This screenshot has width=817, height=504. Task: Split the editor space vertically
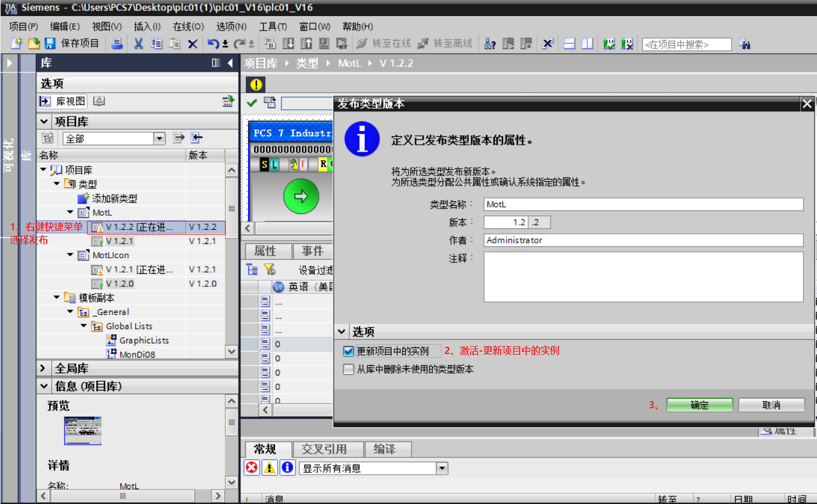(587, 44)
